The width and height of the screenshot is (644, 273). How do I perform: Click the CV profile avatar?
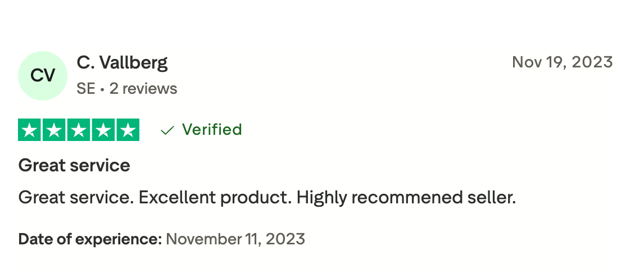pyautogui.click(x=43, y=76)
